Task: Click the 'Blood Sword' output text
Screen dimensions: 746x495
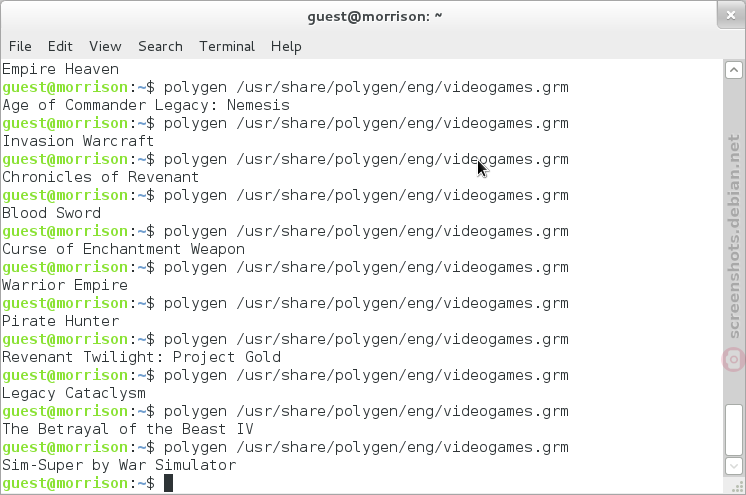Action: coord(51,213)
